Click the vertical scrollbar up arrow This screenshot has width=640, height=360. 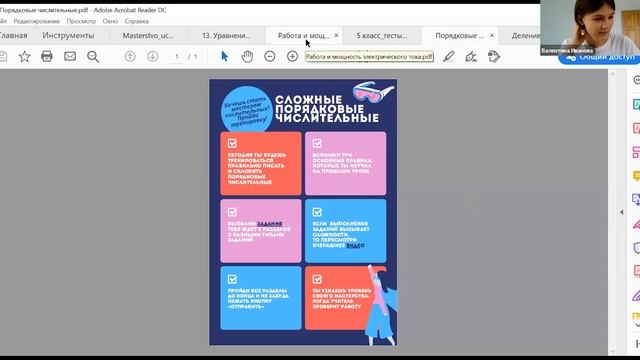[x=612, y=74]
